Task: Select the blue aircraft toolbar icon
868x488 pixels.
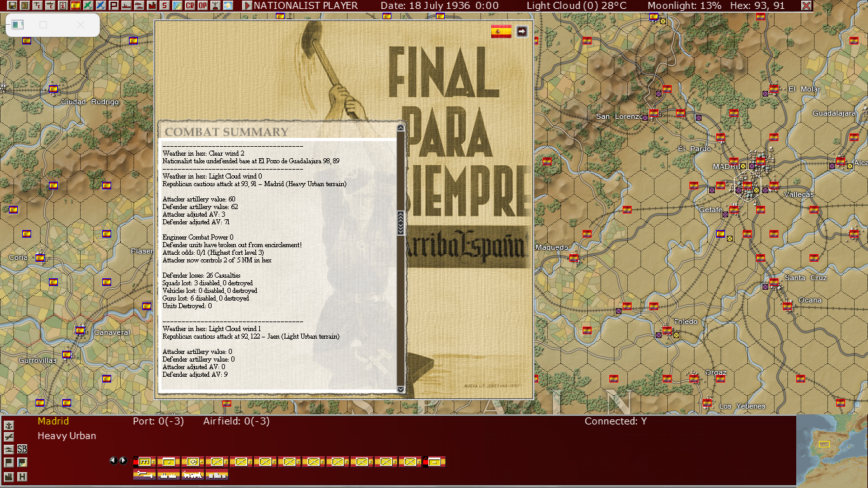Action: (101, 6)
